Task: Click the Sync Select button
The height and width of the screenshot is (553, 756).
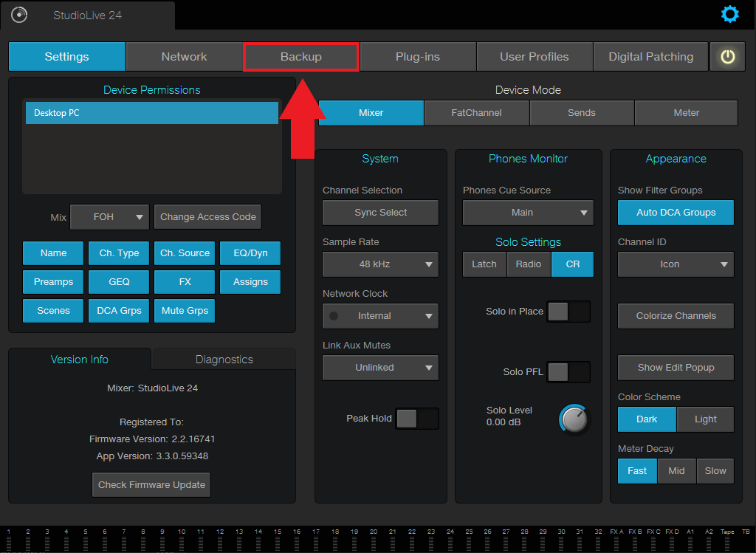Action: [380, 213]
